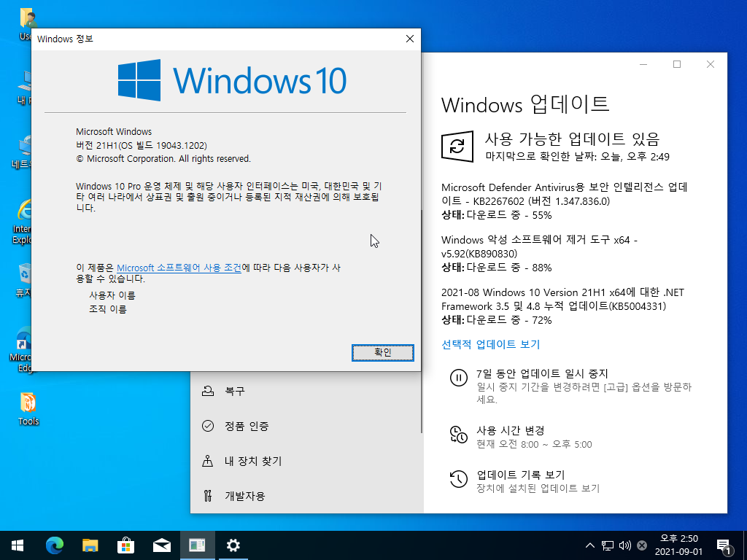Click the 개발자용 tools icon

pos(208,496)
